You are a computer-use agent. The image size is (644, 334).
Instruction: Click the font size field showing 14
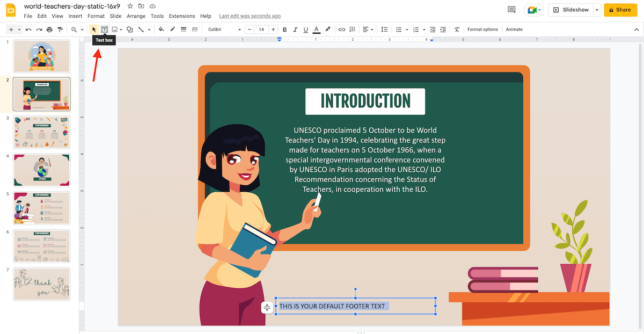[261, 30]
